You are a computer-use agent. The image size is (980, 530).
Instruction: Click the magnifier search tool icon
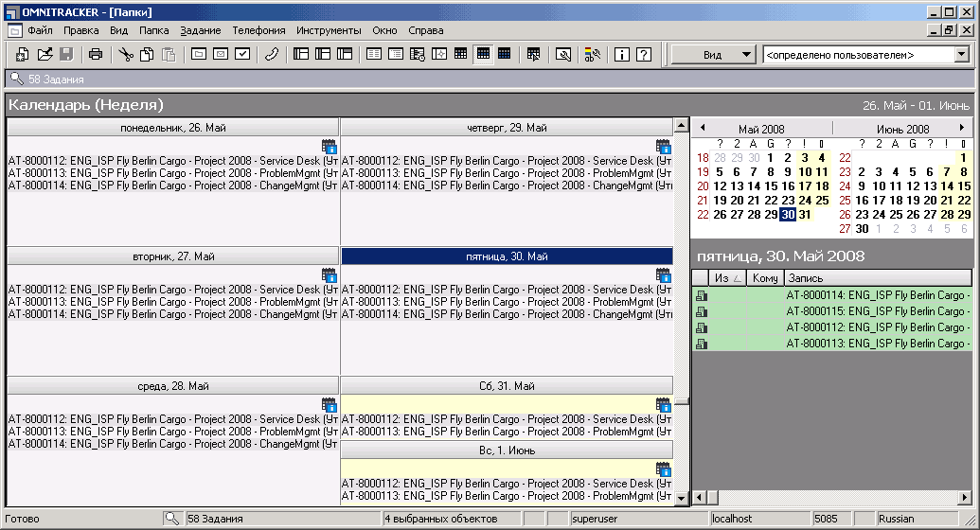click(x=563, y=54)
